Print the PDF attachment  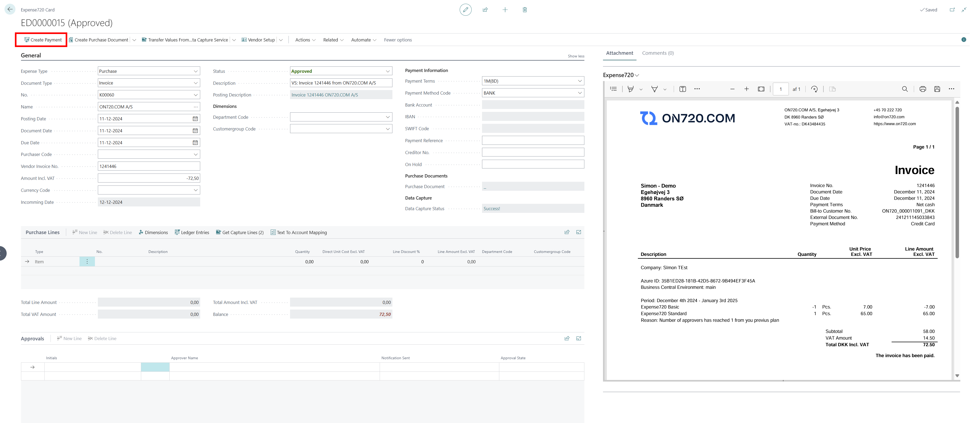pyautogui.click(x=923, y=89)
